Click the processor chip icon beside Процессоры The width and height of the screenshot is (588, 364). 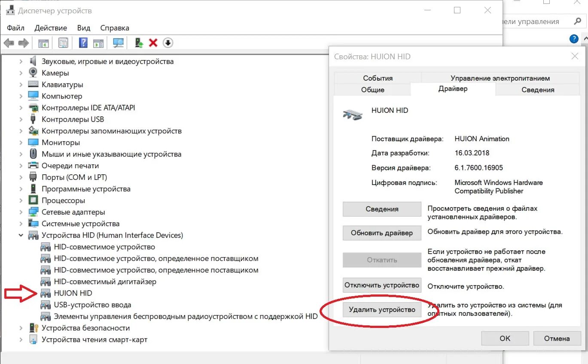point(33,200)
